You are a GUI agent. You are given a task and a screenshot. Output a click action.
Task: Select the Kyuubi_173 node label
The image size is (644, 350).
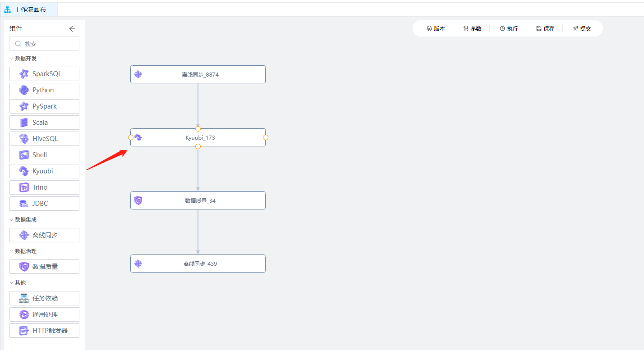200,137
